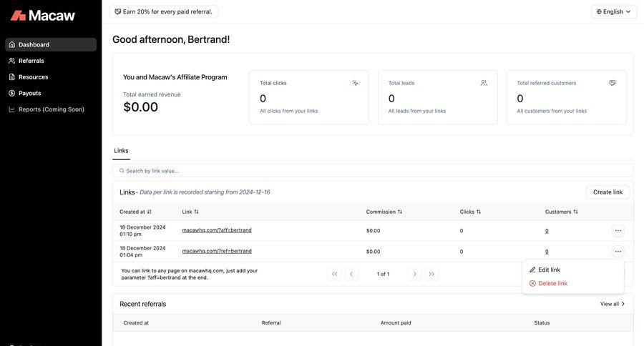The height and width of the screenshot is (346, 644).
Task: Sort by the Commission column
Action: point(384,212)
